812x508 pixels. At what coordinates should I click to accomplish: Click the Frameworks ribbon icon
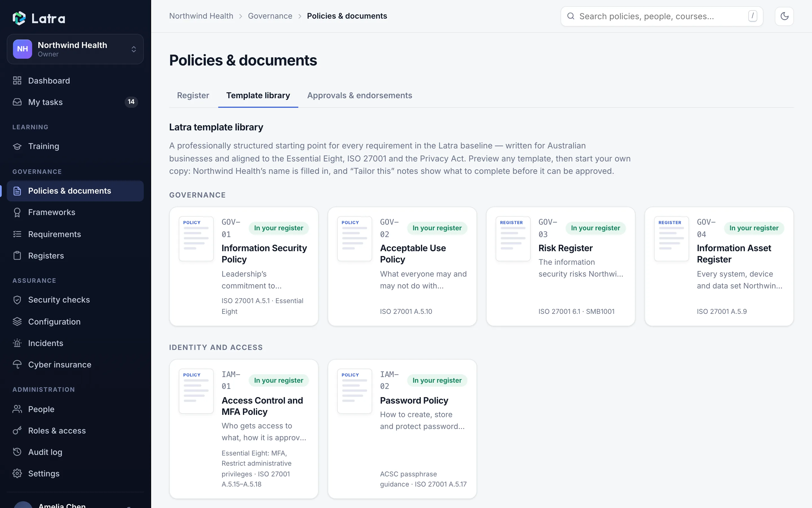[17, 212]
